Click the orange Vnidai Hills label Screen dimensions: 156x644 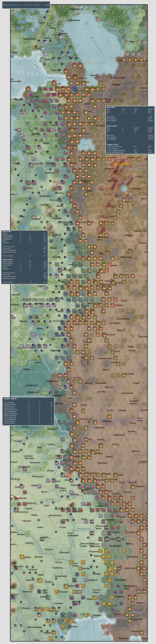pos(122,164)
